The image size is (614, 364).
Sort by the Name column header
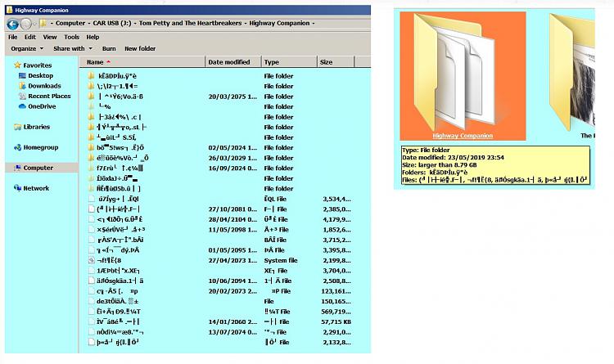pyautogui.click(x=142, y=62)
